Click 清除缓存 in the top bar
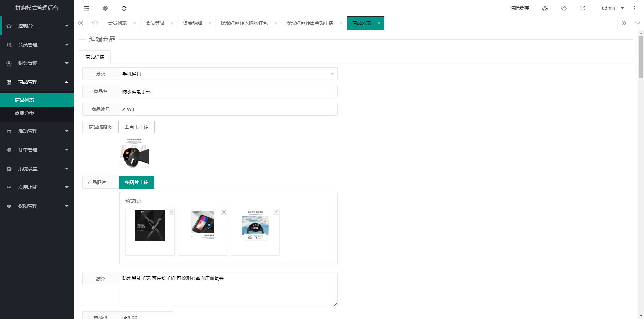The height and width of the screenshot is (319, 644). 519,8
